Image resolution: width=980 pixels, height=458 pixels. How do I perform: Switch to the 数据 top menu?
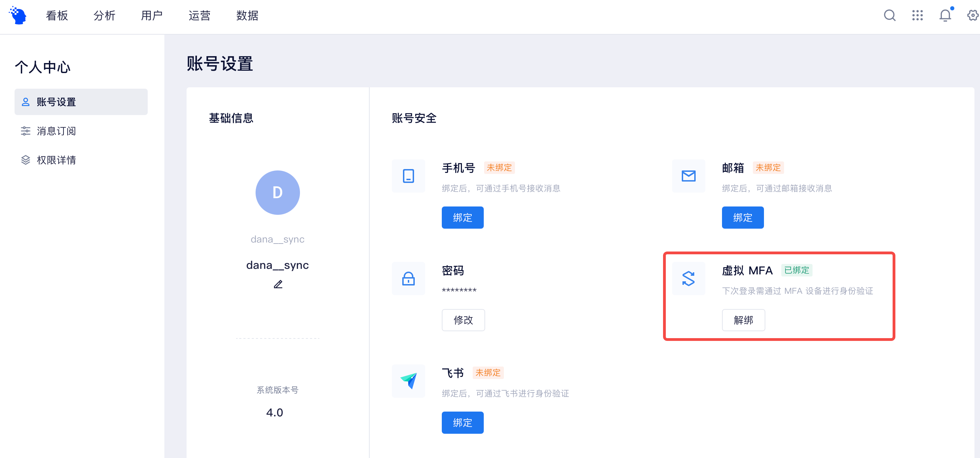[247, 16]
